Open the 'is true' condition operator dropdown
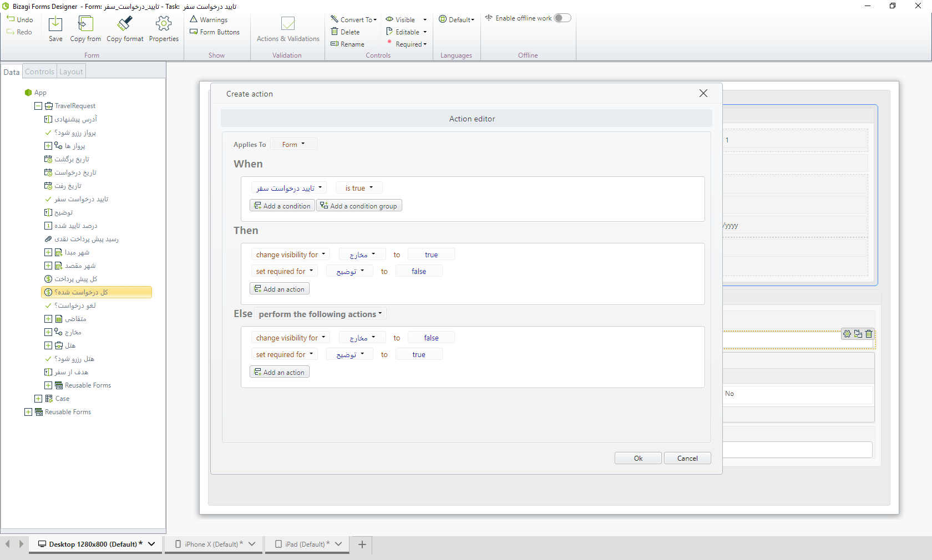Image resolution: width=932 pixels, height=560 pixels. 359,188
